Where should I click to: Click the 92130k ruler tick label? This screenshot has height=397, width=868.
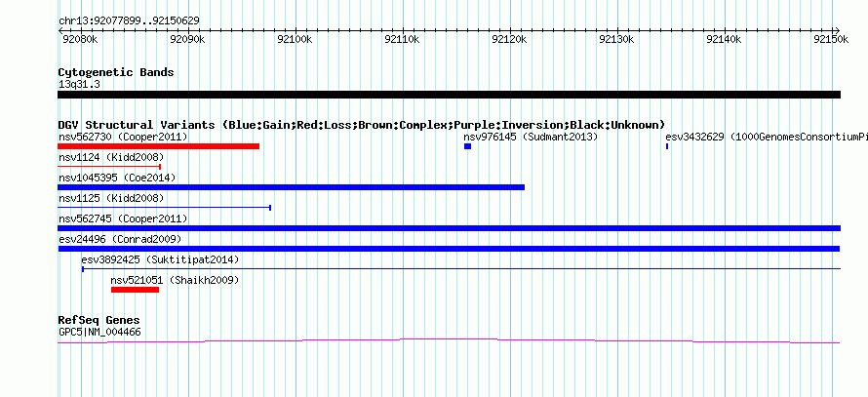point(616,39)
